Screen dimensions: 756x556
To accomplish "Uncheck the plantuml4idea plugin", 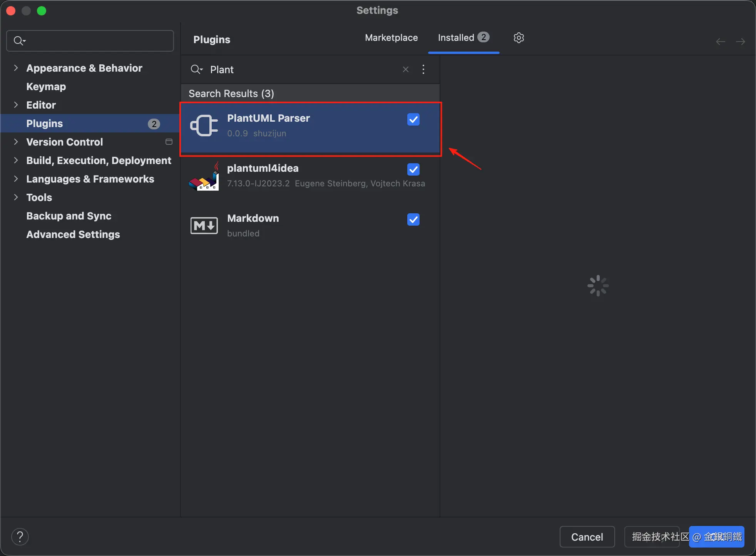I will tap(413, 169).
